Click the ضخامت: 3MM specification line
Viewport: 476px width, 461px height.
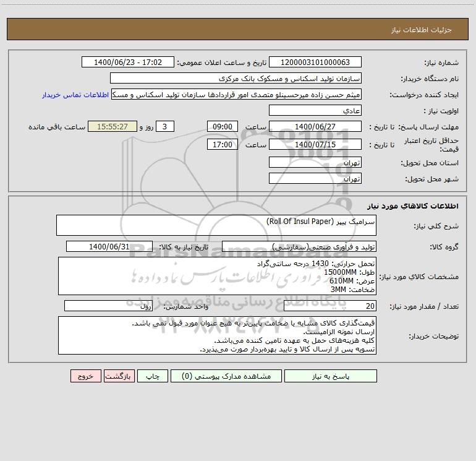[x=352, y=290]
